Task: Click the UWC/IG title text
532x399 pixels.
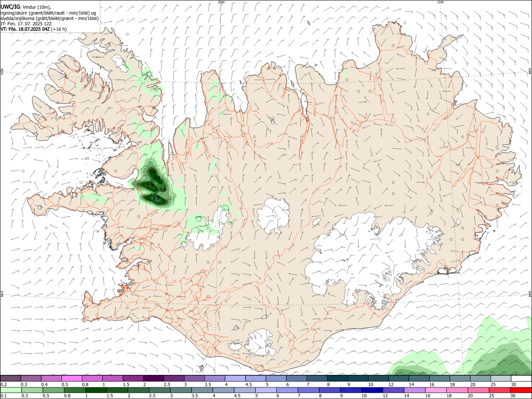Action: [x=10, y=7]
